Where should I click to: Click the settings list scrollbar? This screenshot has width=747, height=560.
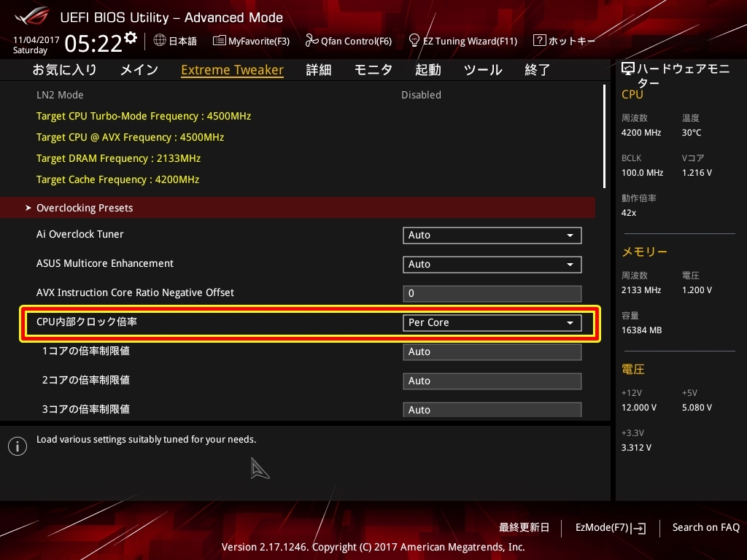pos(605,136)
